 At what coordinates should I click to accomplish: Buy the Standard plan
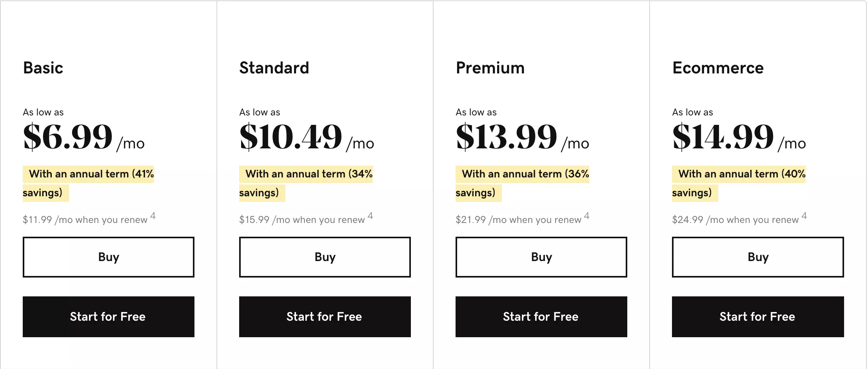(x=325, y=257)
